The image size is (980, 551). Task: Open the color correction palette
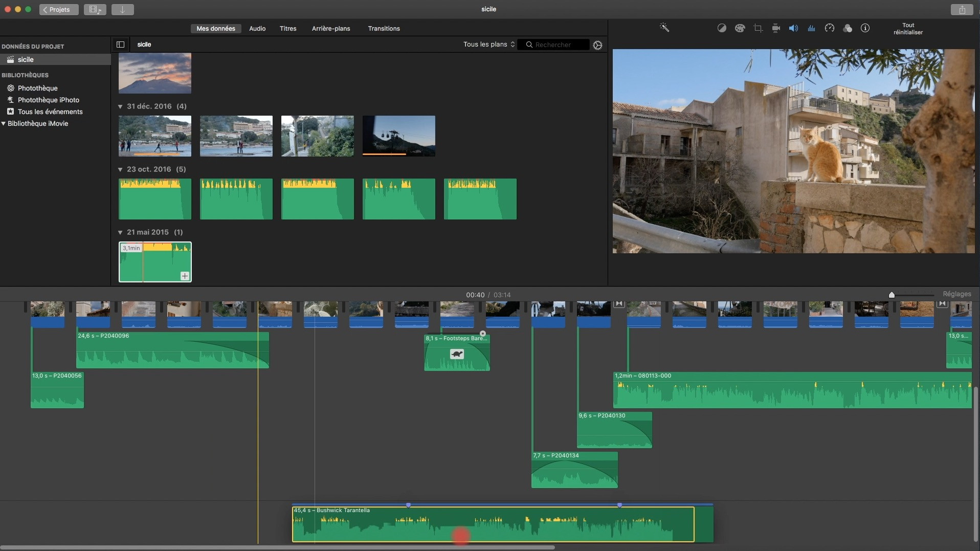pyautogui.click(x=740, y=28)
